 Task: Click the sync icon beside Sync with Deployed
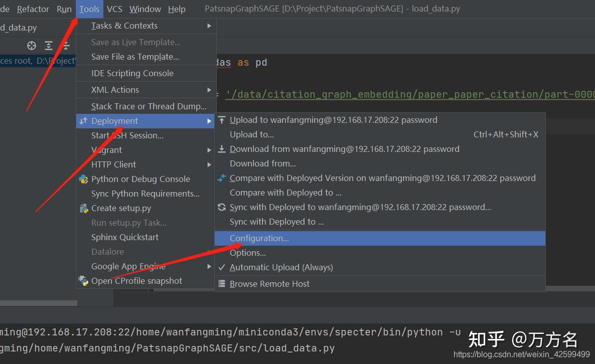tap(221, 208)
